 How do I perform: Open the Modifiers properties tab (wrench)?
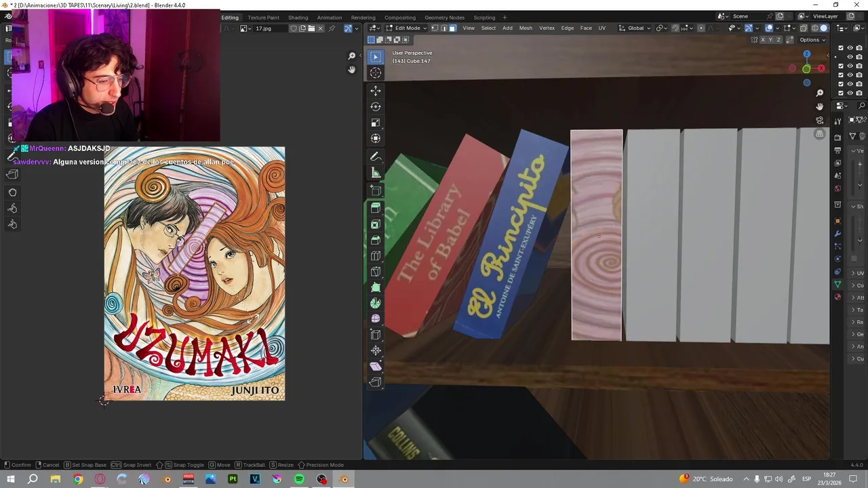pos(837,234)
